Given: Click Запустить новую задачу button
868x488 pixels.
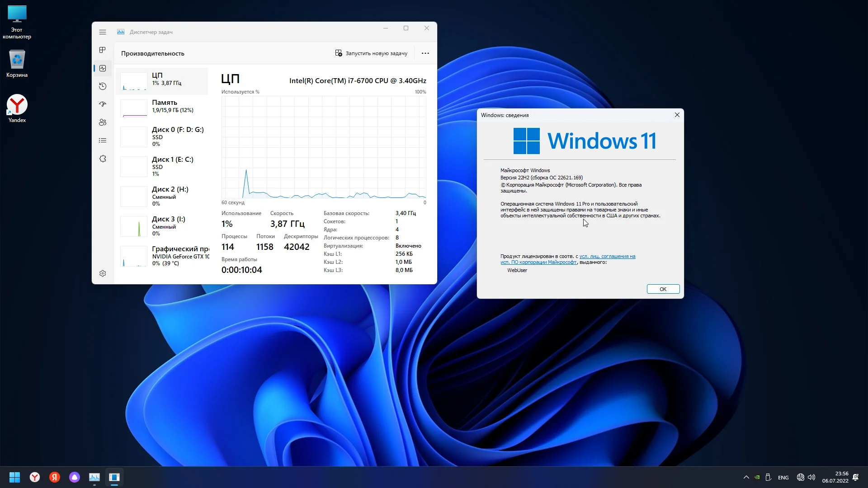Looking at the screenshot, I should (x=371, y=53).
